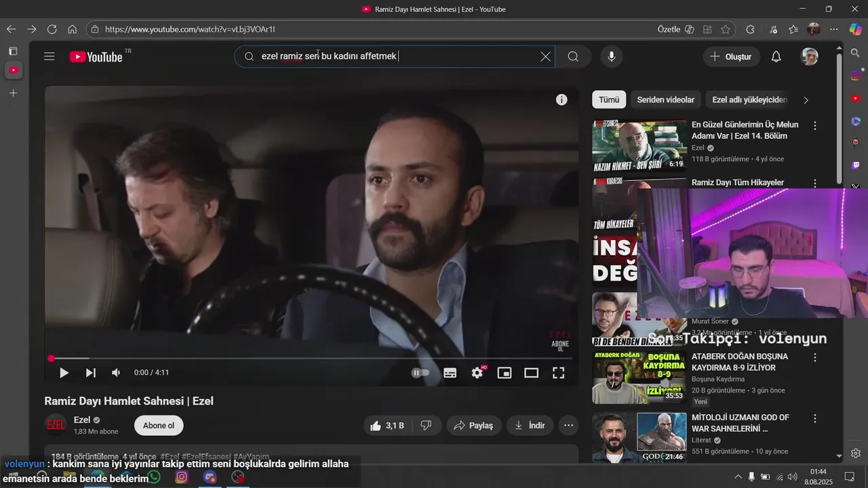Screen dimensions: 868x488
Task: Open the Ramiz Dayı Tüm Hikayeler title
Action: (738, 182)
